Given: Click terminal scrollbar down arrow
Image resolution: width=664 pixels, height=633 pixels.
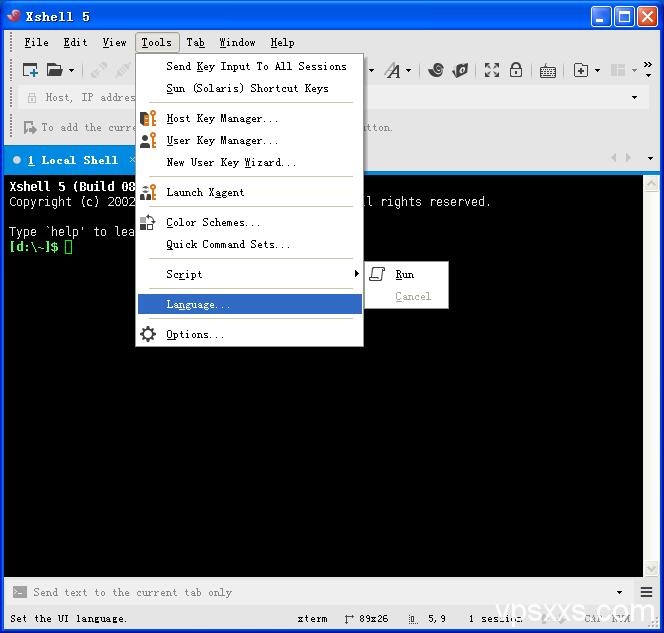Looking at the screenshot, I should click(x=651, y=568).
